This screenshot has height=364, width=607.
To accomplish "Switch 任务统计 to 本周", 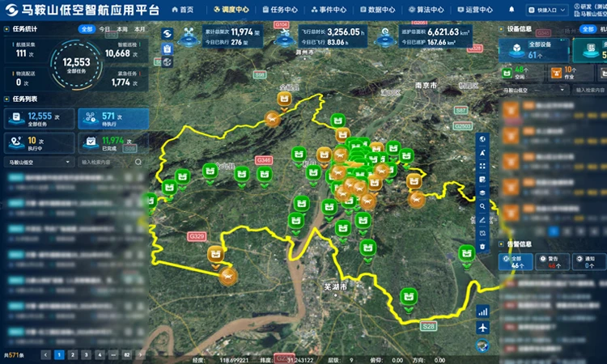I will click(122, 29).
